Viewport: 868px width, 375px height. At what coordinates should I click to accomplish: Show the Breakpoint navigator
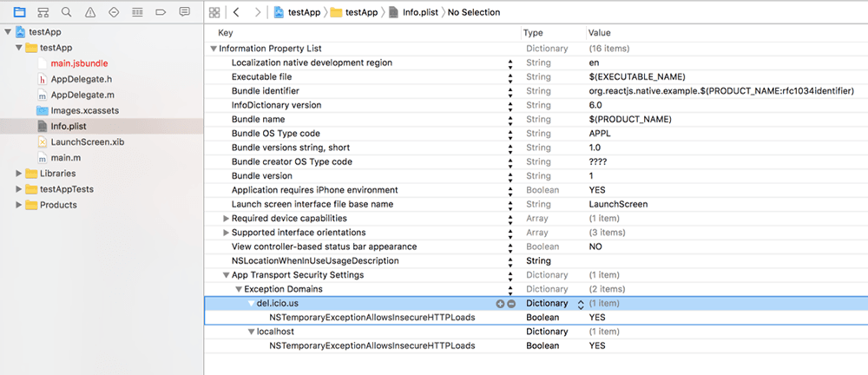pyautogui.click(x=161, y=12)
